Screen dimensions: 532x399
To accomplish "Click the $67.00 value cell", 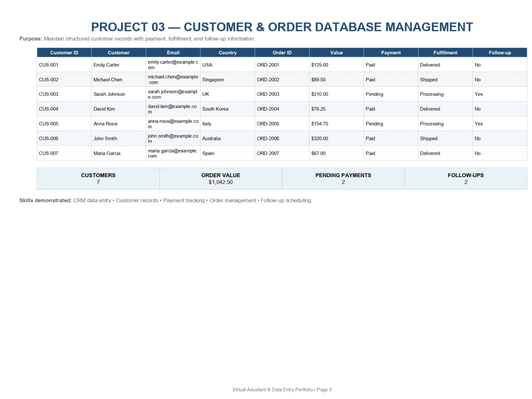I will [x=337, y=153].
